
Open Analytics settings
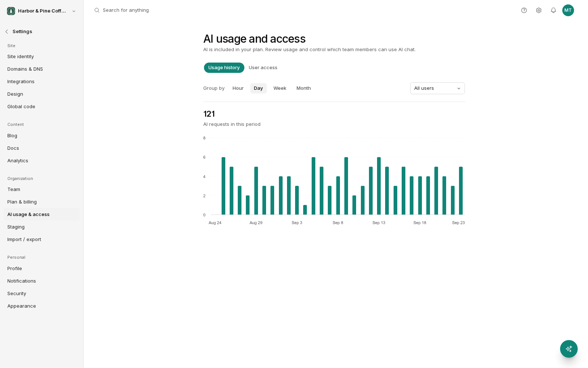pyautogui.click(x=42, y=161)
